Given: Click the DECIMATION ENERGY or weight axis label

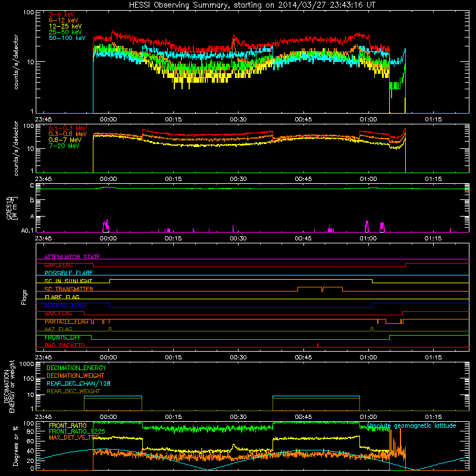Looking at the screenshot, I should [9, 386].
